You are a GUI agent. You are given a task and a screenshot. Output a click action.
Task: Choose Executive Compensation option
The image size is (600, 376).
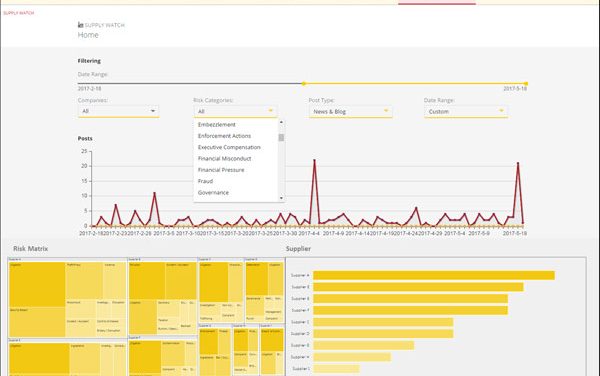229,147
